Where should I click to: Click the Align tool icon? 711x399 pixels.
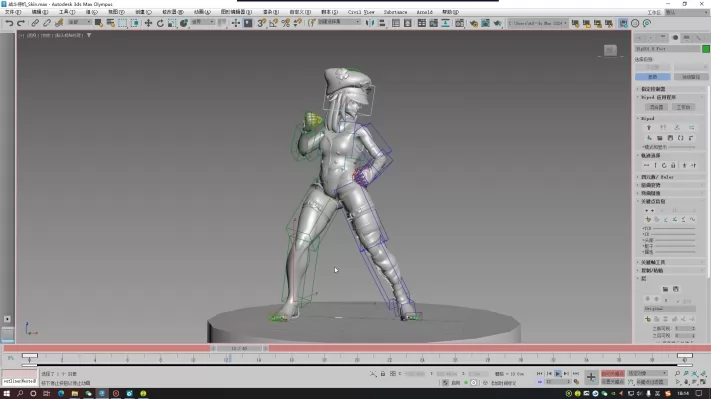pyautogui.click(x=382, y=23)
